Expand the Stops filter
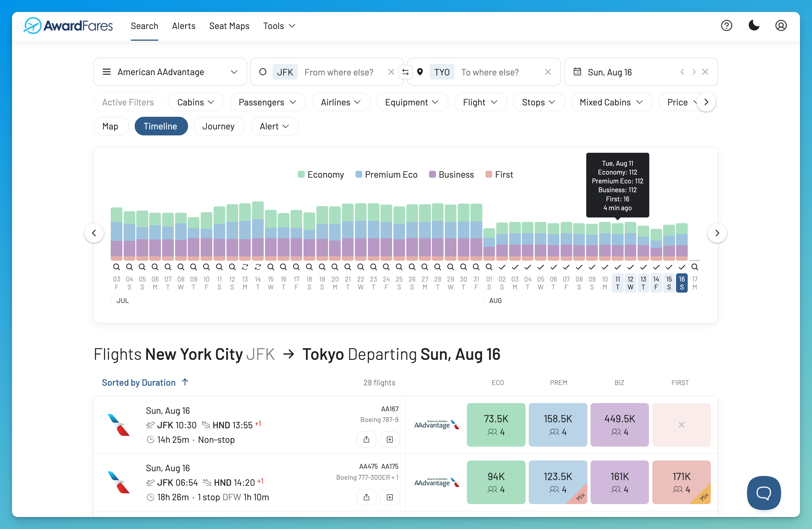Screen dimensions: 812x529 (x=539, y=102)
